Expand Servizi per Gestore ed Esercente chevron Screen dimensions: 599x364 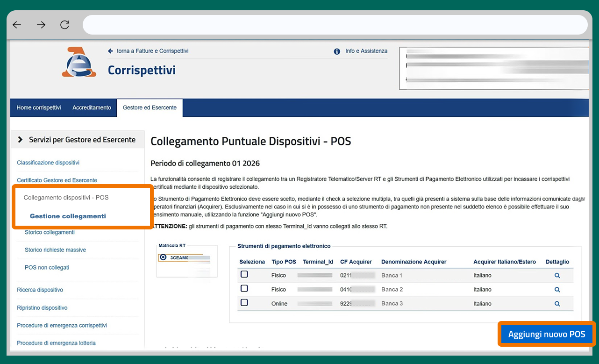pyautogui.click(x=20, y=140)
